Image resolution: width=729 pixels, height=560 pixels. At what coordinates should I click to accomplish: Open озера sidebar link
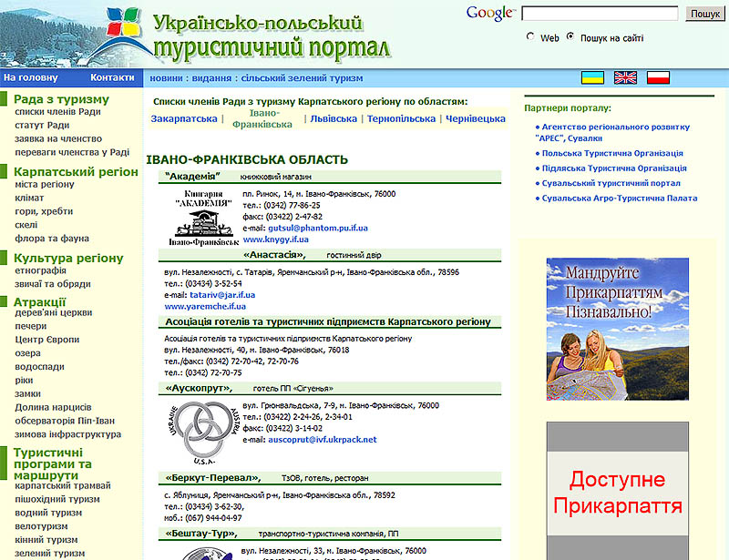(x=27, y=352)
